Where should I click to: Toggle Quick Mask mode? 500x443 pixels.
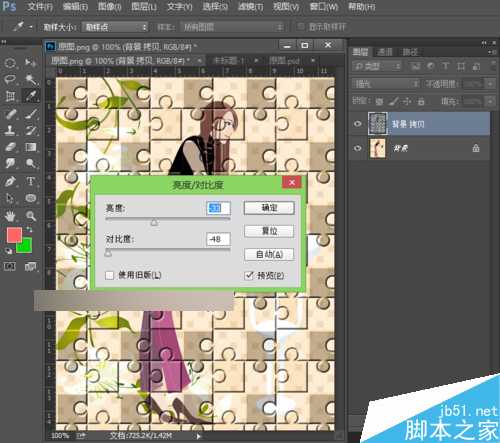point(10,266)
